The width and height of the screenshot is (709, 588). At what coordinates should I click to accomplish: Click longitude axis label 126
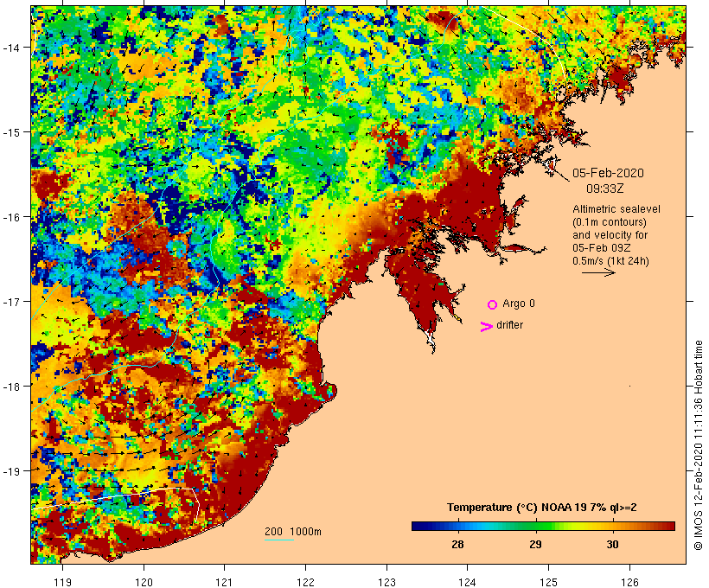point(629,582)
